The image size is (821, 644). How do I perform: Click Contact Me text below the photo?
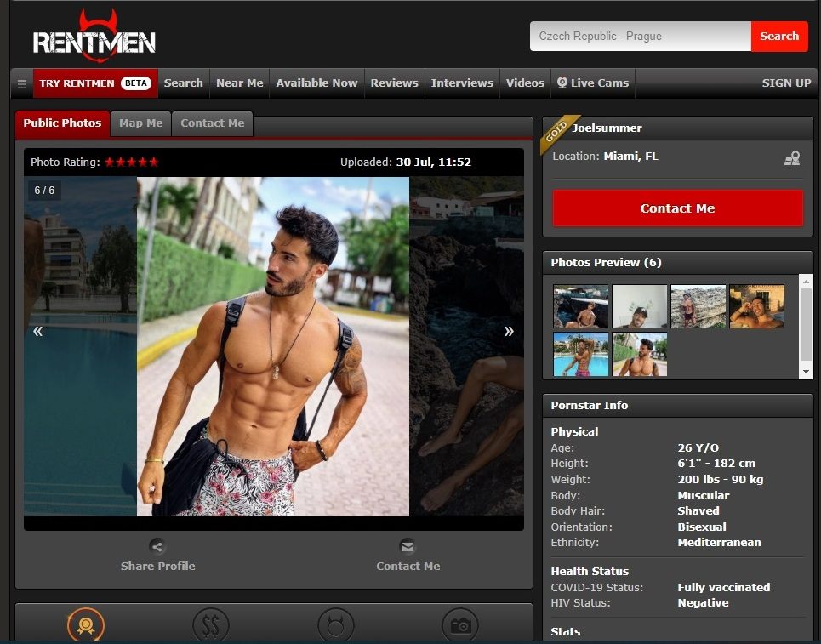pos(408,566)
